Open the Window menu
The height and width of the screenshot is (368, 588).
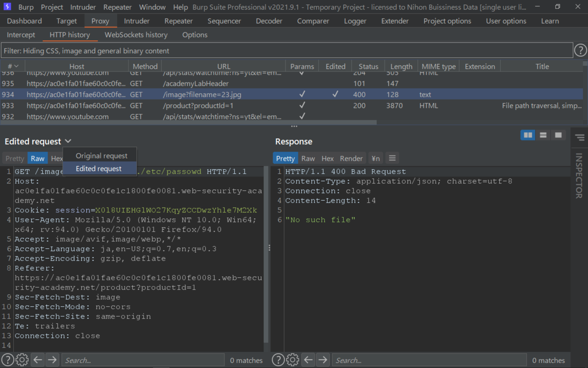pos(152,7)
